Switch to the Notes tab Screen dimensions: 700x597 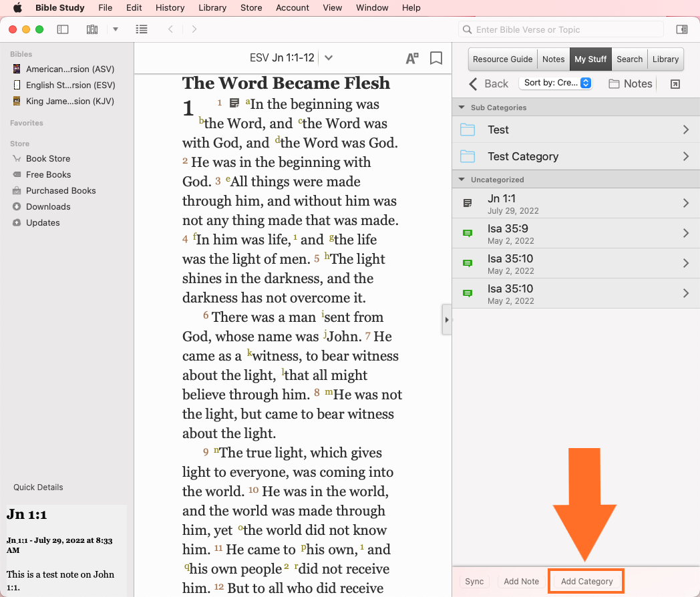click(x=554, y=59)
